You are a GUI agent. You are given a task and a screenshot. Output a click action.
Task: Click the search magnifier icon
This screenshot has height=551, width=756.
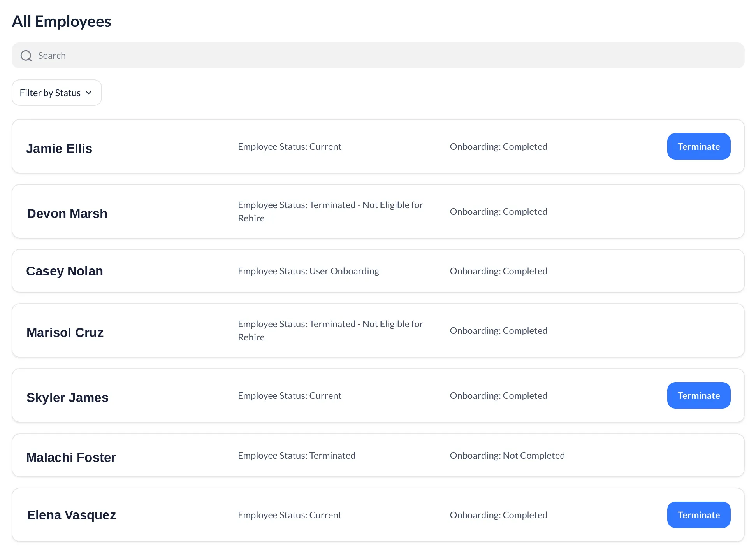[x=26, y=56]
